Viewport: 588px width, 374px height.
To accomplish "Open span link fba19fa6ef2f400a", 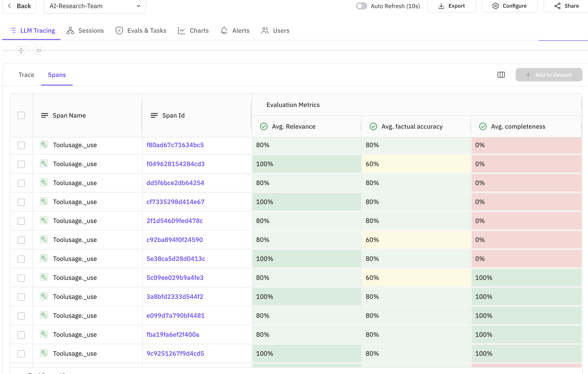I will point(173,335).
